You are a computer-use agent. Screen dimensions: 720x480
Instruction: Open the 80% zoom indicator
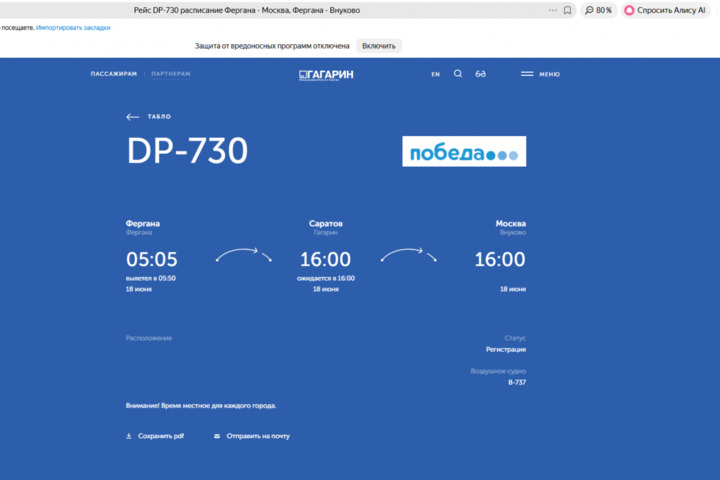pyautogui.click(x=598, y=10)
